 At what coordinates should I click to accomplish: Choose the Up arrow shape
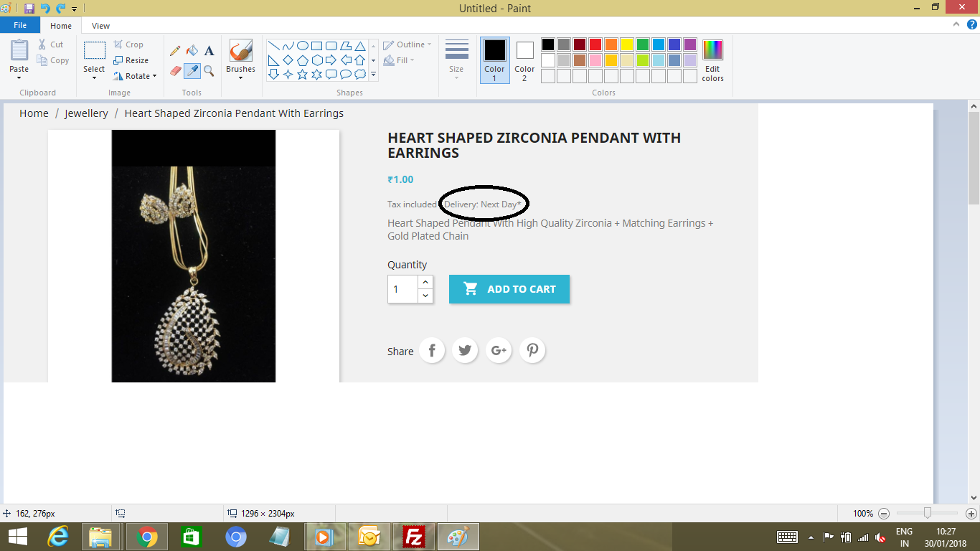click(359, 60)
